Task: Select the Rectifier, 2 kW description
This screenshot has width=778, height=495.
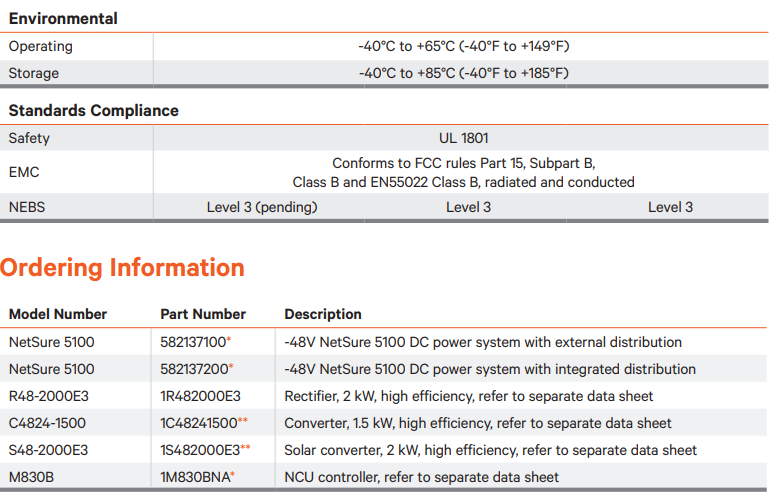Action: [468, 396]
